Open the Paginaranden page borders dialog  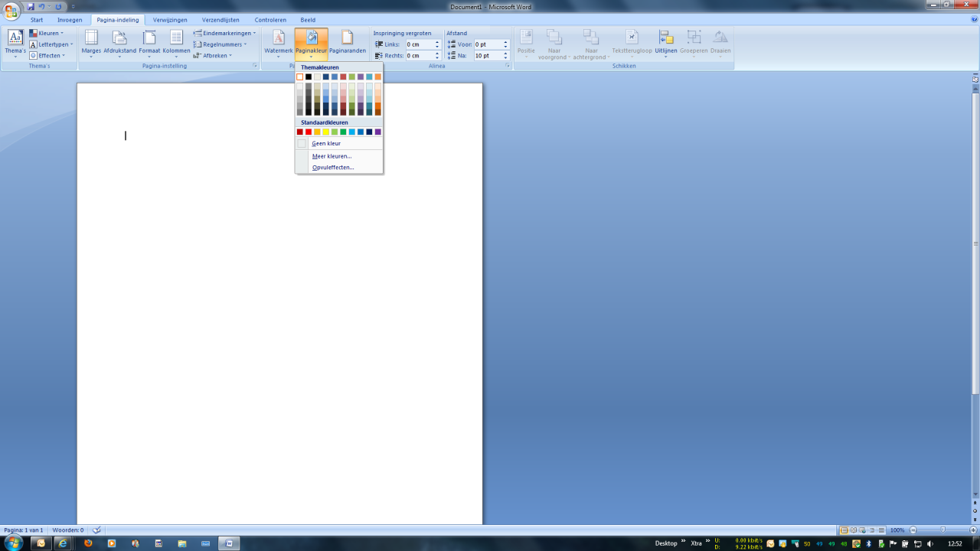tap(347, 41)
